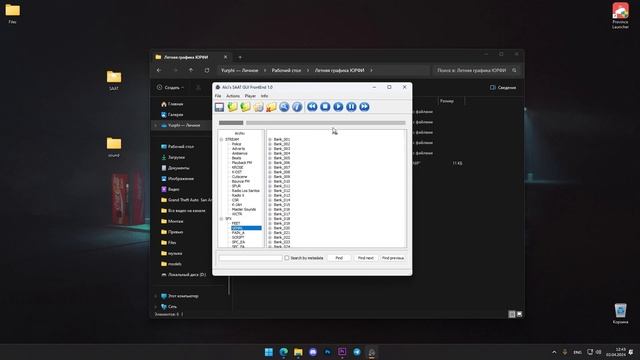Open the Windows Start menu
Screen dimensions: 640x360
[x=269, y=352]
